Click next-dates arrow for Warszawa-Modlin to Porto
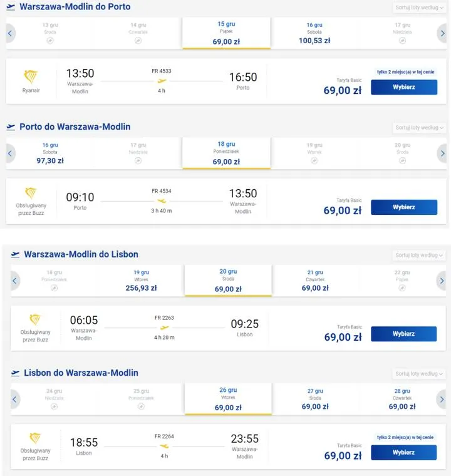This screenshot has width=451, height=476. point(442,33)
